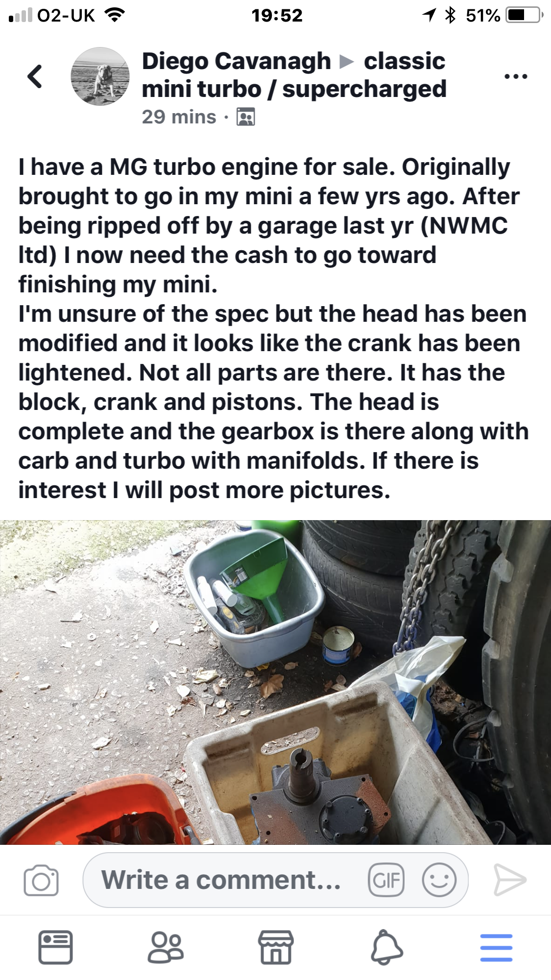Tap the back arrow chevron
The image size is (551, 980).
[35, 76]
